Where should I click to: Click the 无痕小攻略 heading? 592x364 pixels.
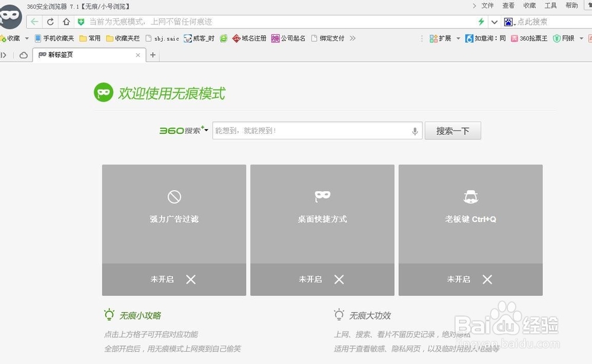point(140,315)
